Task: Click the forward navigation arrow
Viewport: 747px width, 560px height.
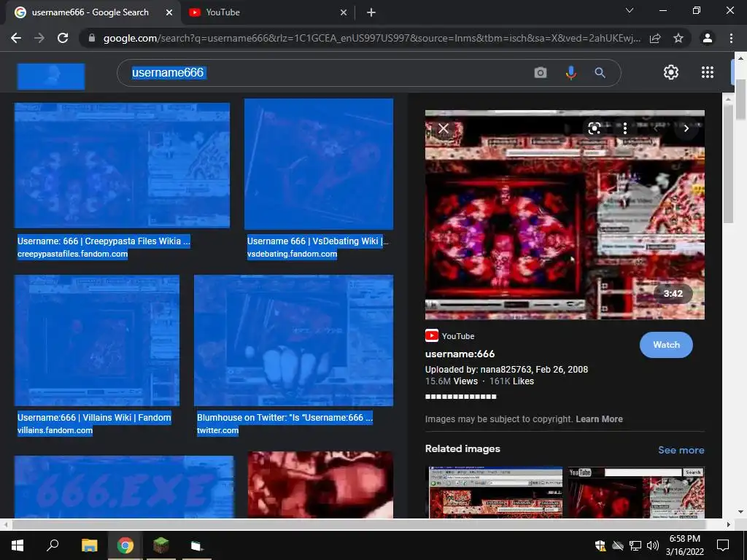Action: [39, 38]
